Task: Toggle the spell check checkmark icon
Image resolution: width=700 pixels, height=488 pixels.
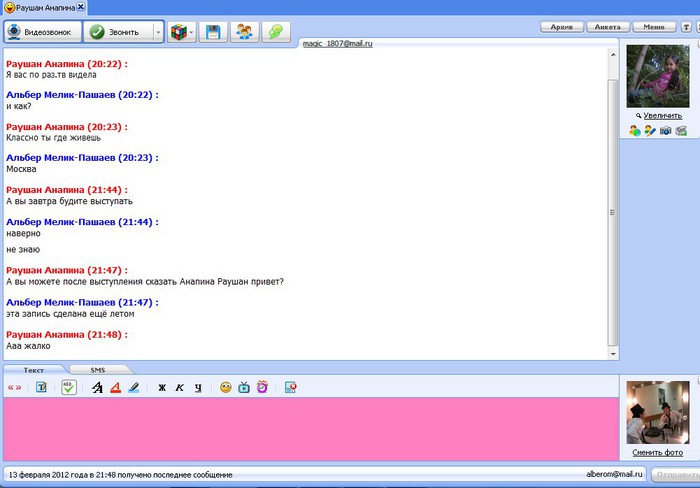Action: click(x=69, y=387)
